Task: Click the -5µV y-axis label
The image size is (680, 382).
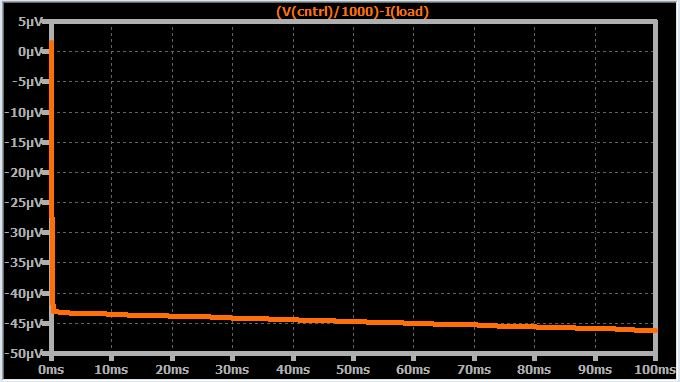Action: pyautogui.click(x=27, y=82)
